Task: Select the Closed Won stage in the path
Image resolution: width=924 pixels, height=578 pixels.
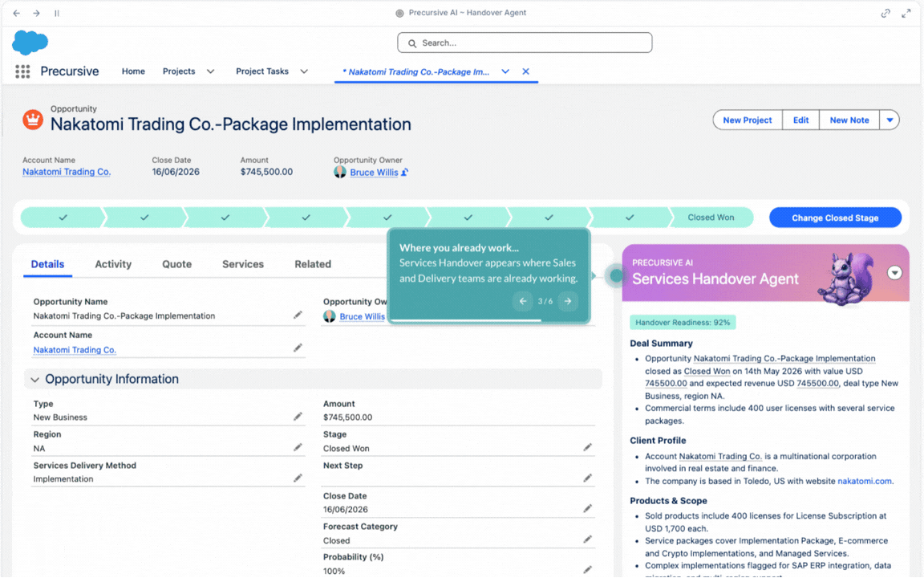Action: (x=711, y=218)
